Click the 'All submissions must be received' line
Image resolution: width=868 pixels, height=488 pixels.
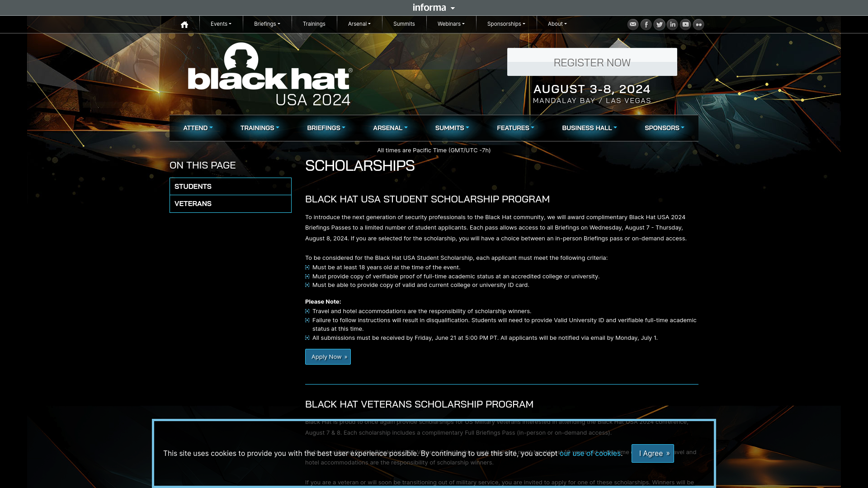coord(485,338)
